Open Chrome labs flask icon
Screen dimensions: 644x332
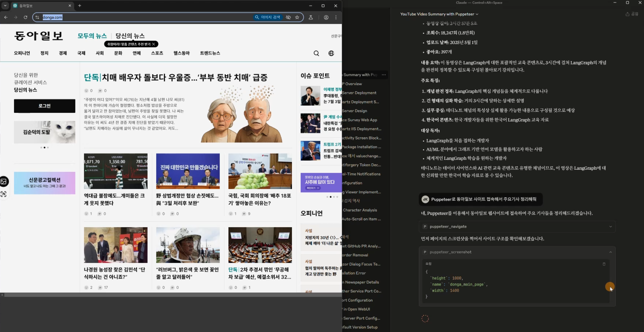point(311,17)
